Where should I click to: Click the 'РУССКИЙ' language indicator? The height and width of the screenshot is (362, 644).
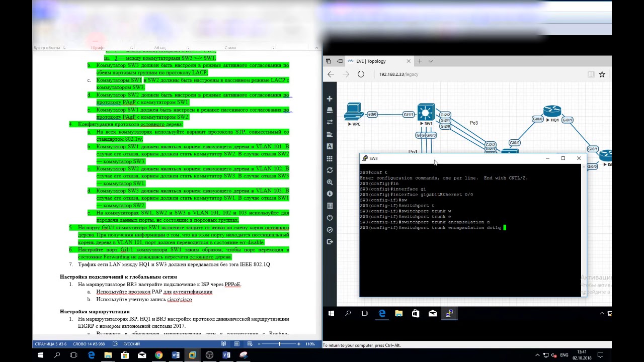point(132,344)
